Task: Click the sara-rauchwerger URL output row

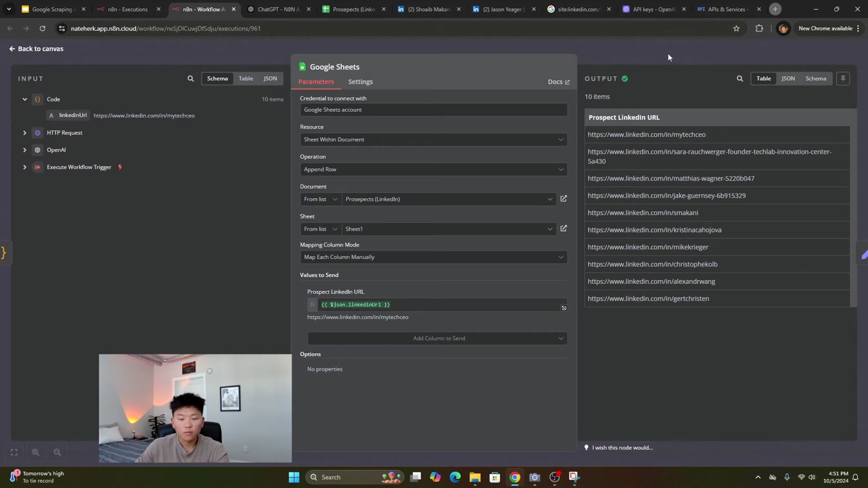Action: 717,156
